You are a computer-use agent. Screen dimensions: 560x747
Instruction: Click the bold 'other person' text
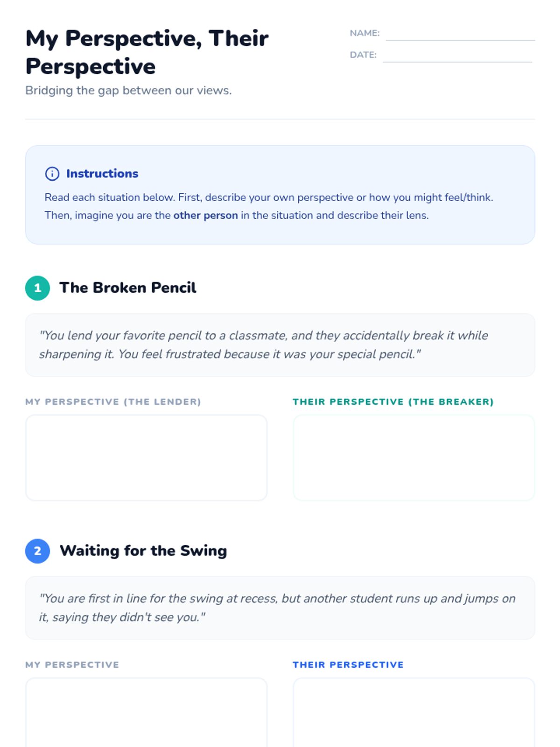(205, 215)
